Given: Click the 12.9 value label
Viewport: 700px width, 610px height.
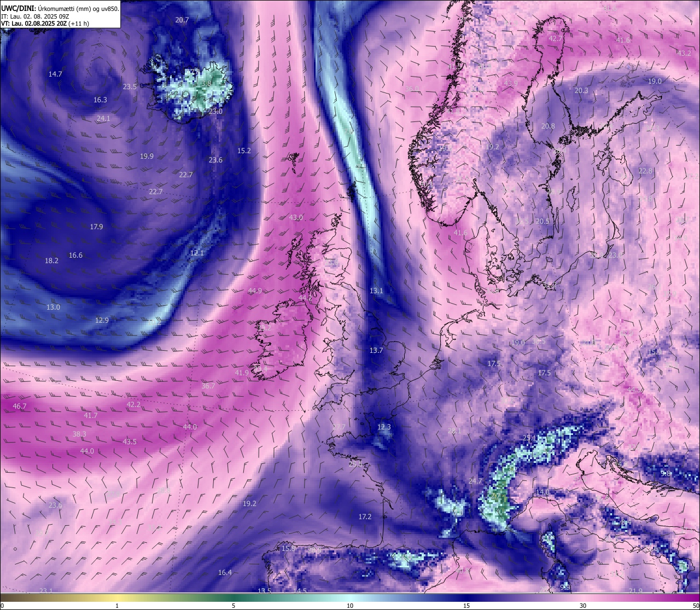Looking at the screenshot, I should click(102, 320).
